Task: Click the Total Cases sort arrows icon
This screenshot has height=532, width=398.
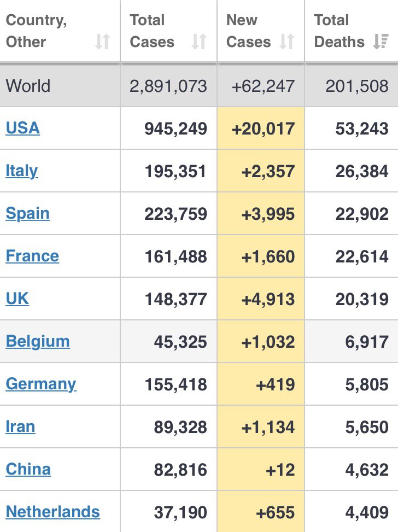Action: coord(199,42)
